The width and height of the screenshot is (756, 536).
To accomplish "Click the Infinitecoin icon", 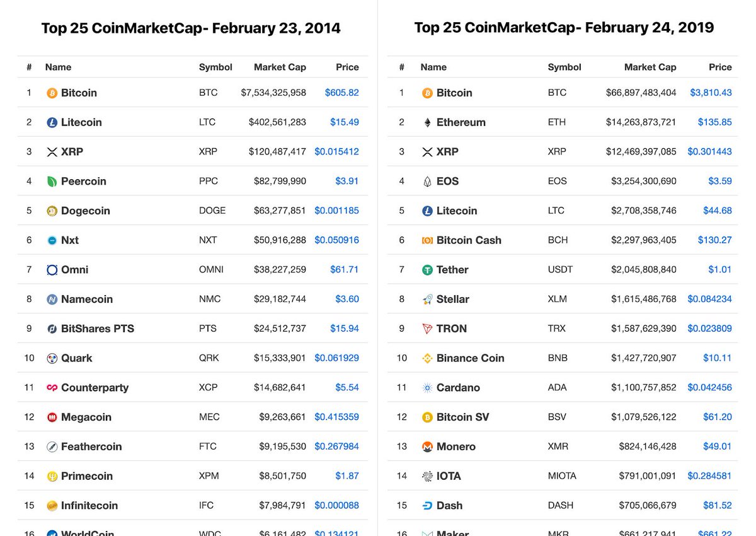I will 52,506.
